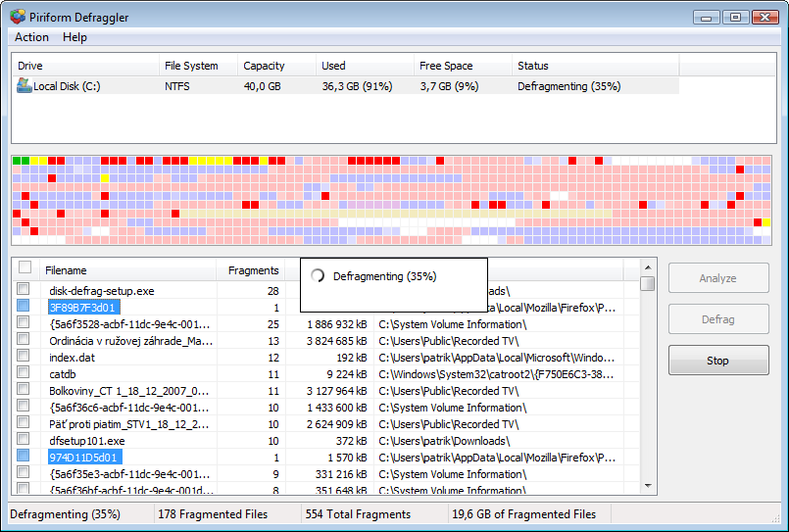
Task: Click the Capacity column header
Action: pyautogui.click(x=276, y=66)
